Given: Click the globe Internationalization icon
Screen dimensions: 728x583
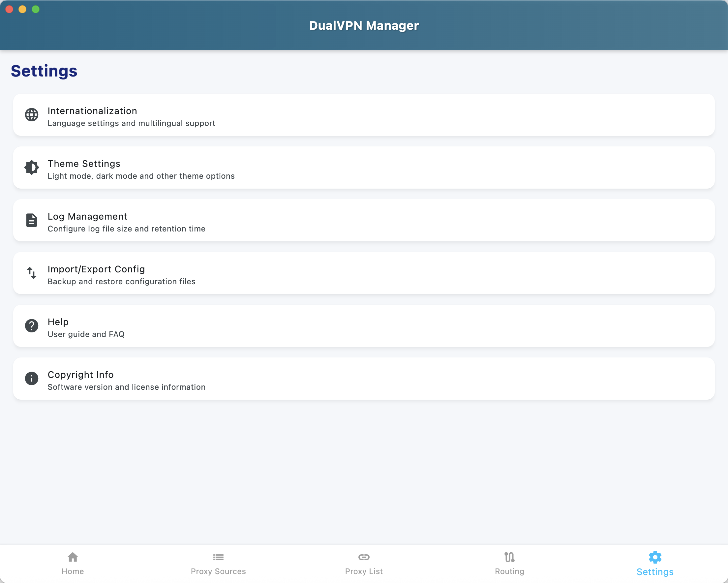Looking at the screenshot, I should 32,115.
